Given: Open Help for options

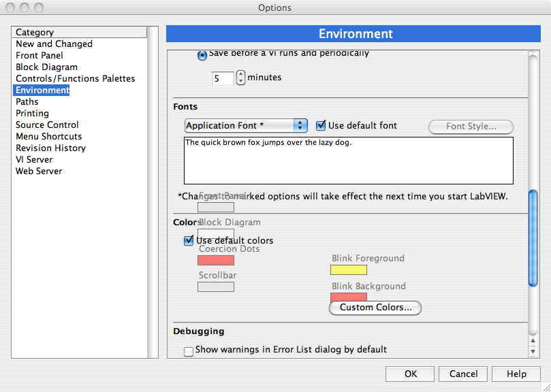Looking at the screenshot, I should [516, 374].
